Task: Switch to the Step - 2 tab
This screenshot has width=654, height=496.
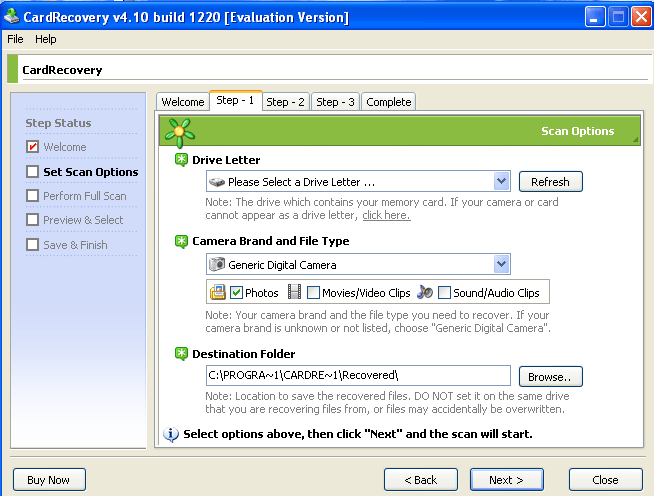Action: pos(285,102)
